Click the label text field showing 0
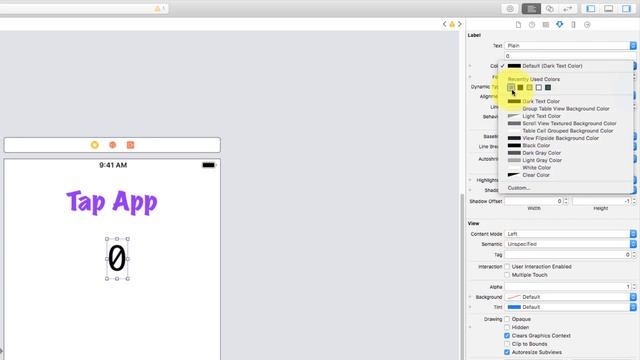Screen dimensions: 640x360 570,56
